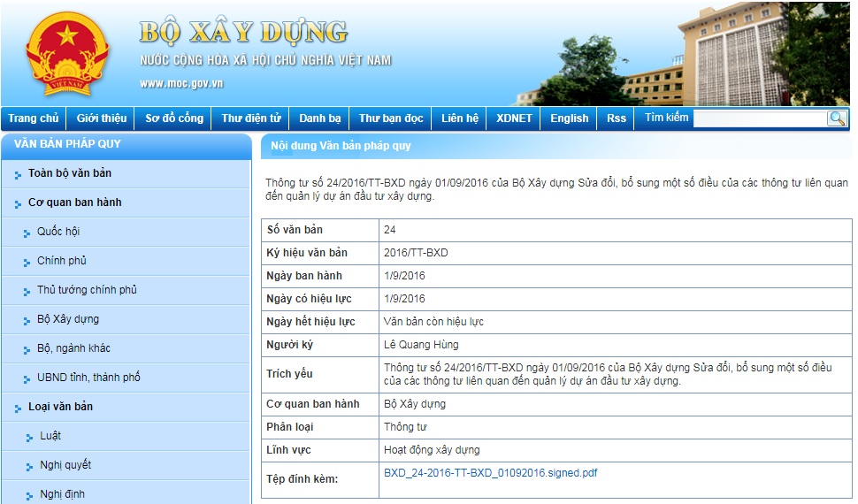The image size is (858, 504).
Task: Click the bullet icon beside Loại văn bản
Action: pyautogui.click(x=18, y=408)
